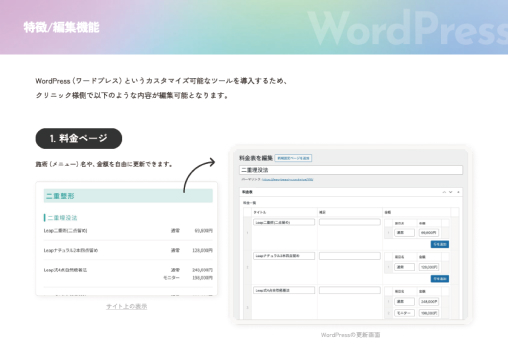This screenshot has height=360, width=508.
Task: Click second blue add-row button under 129,000円 price
Action: pos(440,279)
